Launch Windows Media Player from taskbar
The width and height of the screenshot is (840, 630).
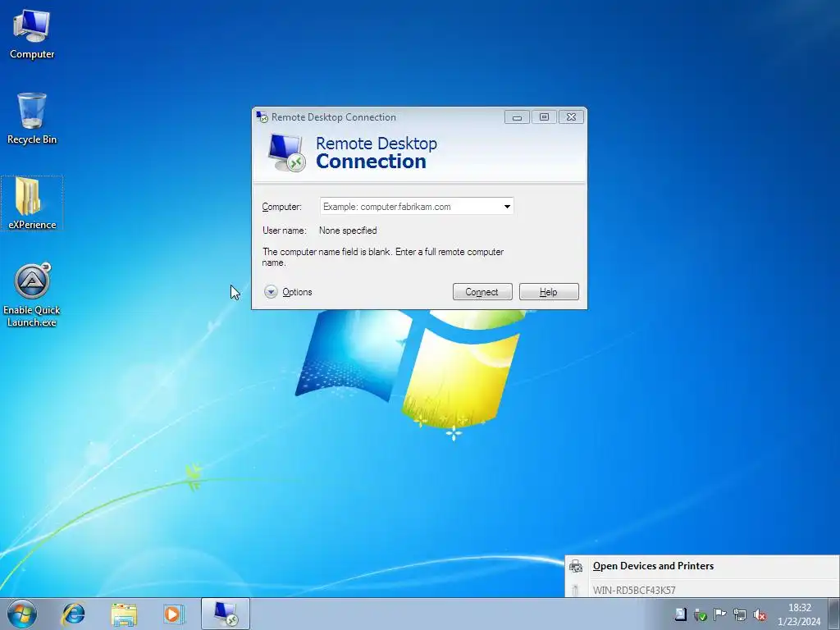click(174, 614)
